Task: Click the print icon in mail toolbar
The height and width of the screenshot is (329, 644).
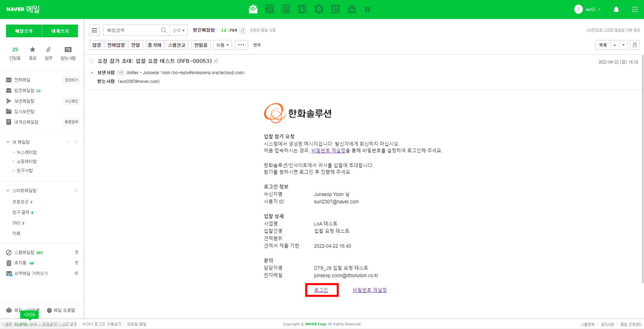Action: point(634,45)
